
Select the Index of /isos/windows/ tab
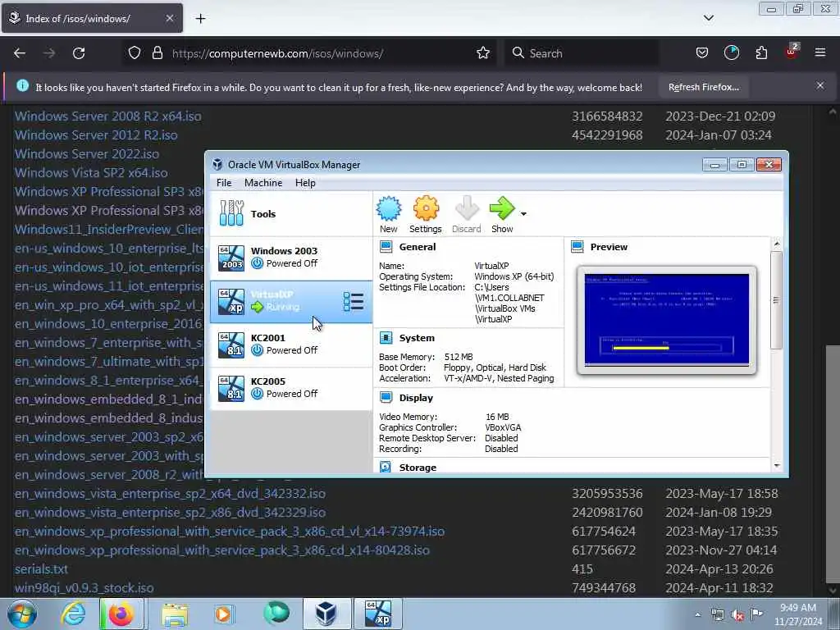coord(92,18)
